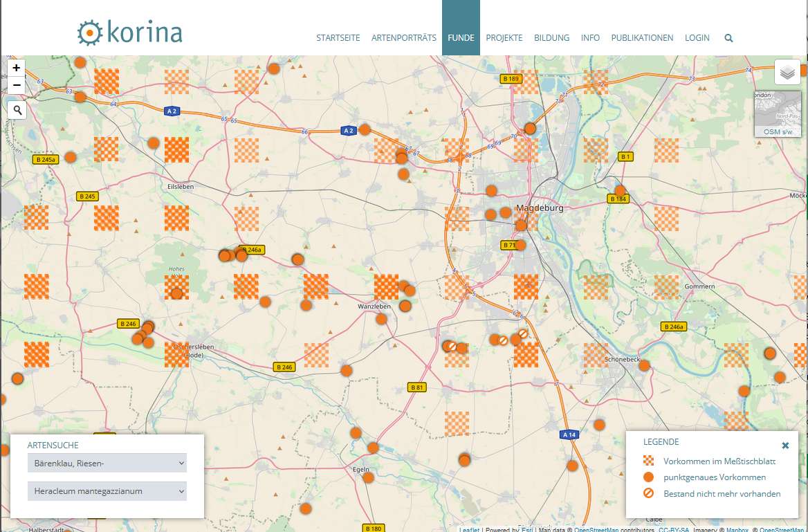The height and width of the screenshot is (532, 808).
Task: Click the Login link
Action: click(x=697, y=38)
